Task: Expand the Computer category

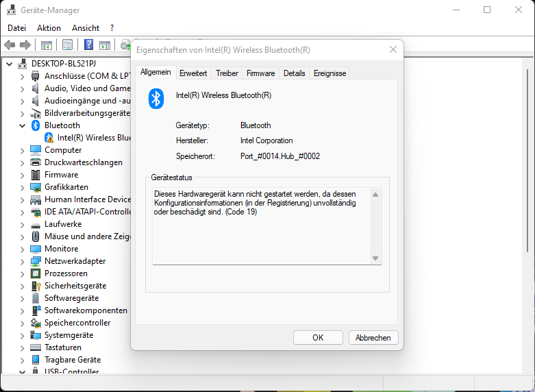Action: 22,151
